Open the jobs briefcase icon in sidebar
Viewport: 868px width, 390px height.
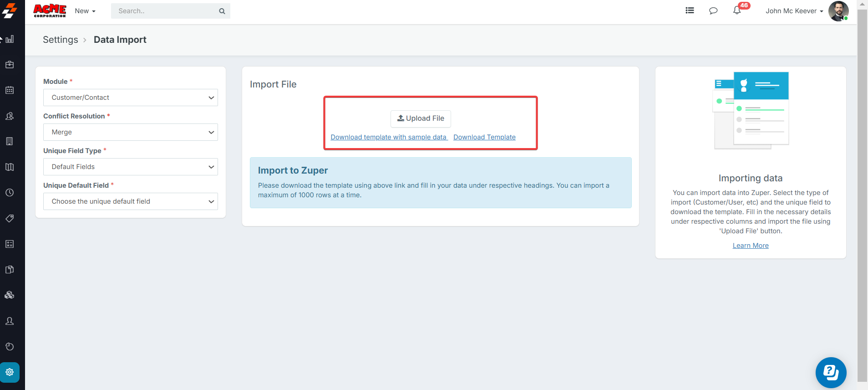pos(10,65)
